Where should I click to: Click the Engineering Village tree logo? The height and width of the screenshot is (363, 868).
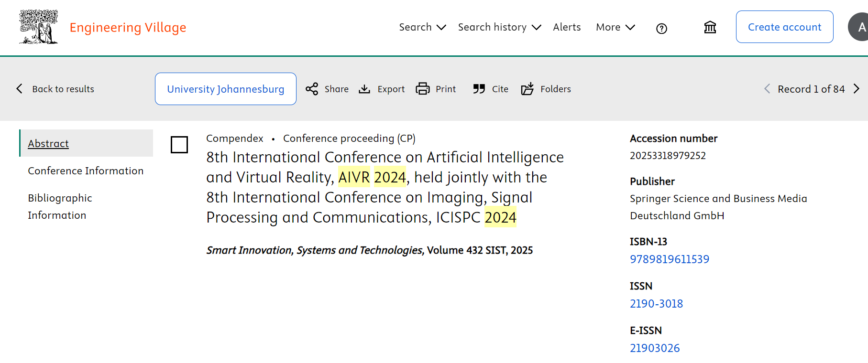coord(38,27)
